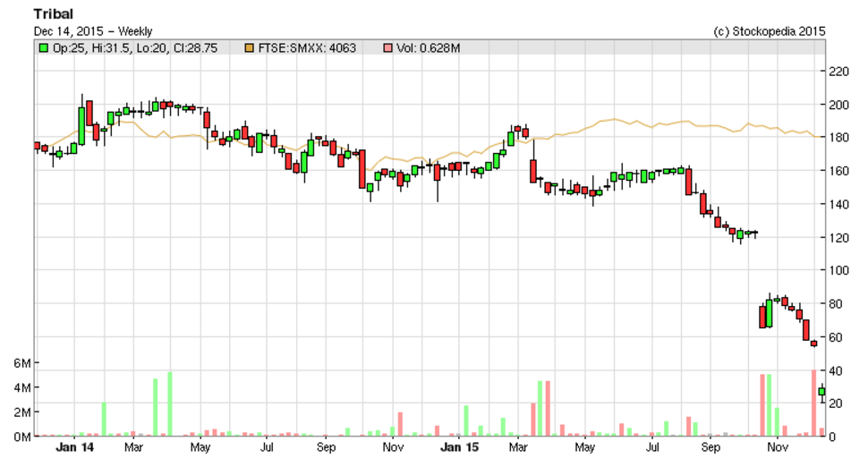Click the '40' price axis label
The width and height of the screenshot is (868, 467).
click(836, 370)
